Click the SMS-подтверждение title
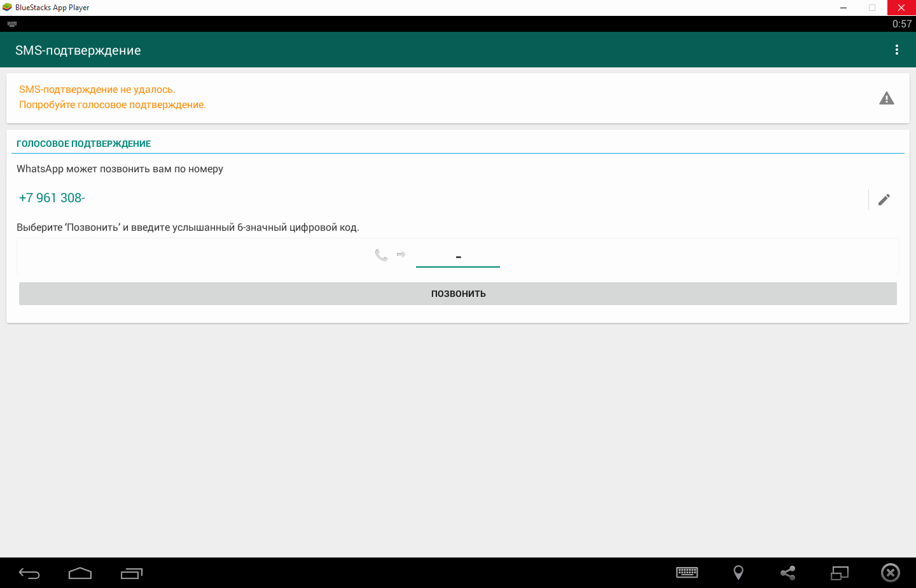916x588 pixels. [78, 50]
